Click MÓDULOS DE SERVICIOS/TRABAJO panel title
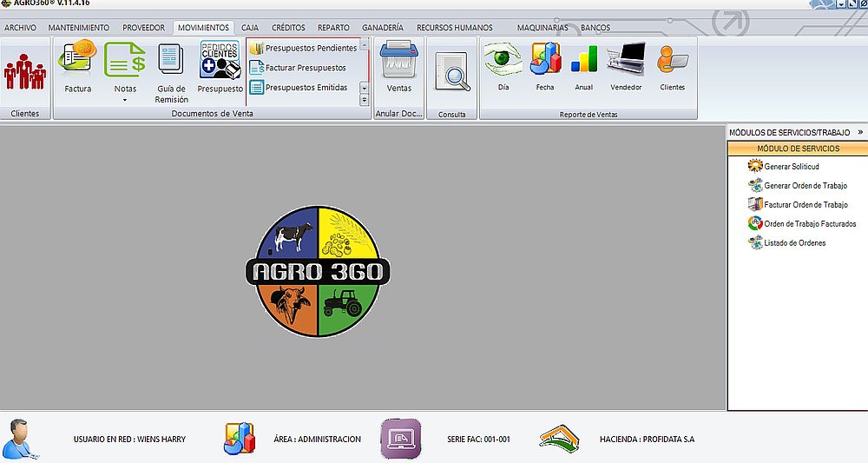868x463 pixels. pos(789,132)
